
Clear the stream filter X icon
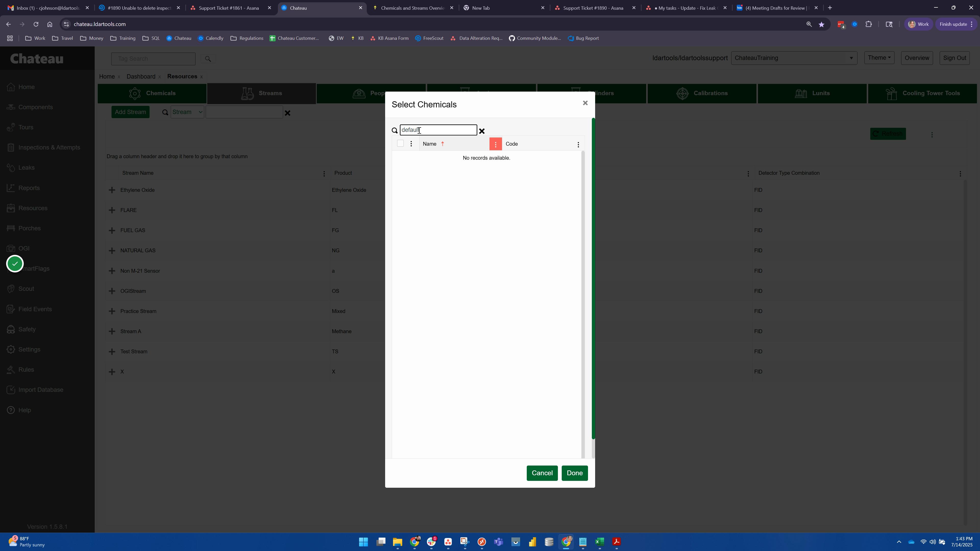pyautogui.click(x=288, y=113)
